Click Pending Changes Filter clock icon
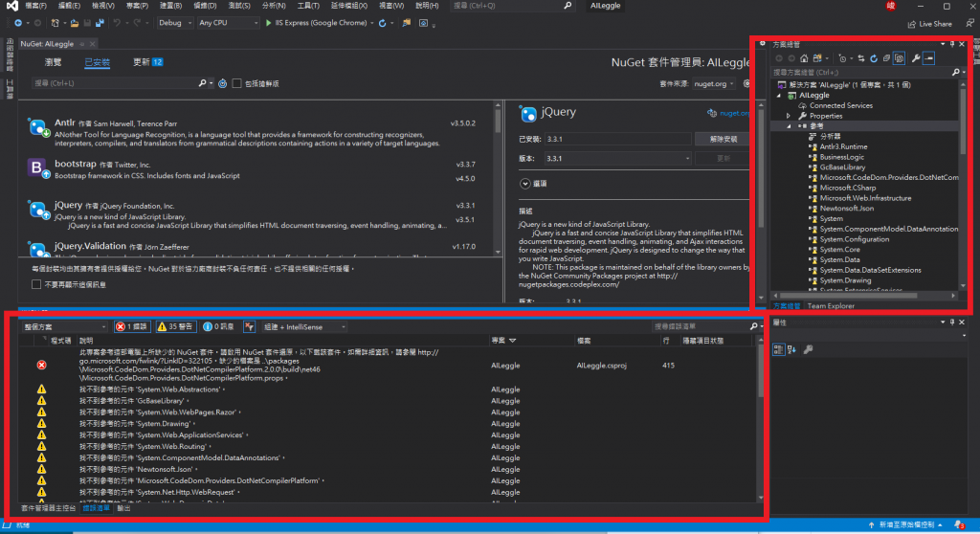The width and height of the screenshot is (980, 534). point(842,58)
